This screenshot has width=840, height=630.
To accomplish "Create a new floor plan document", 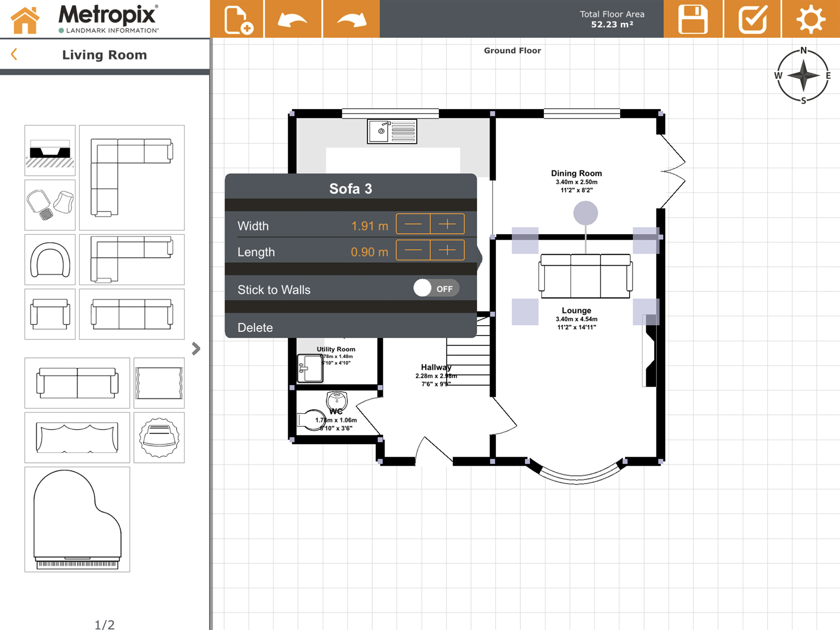I will 237,19.
